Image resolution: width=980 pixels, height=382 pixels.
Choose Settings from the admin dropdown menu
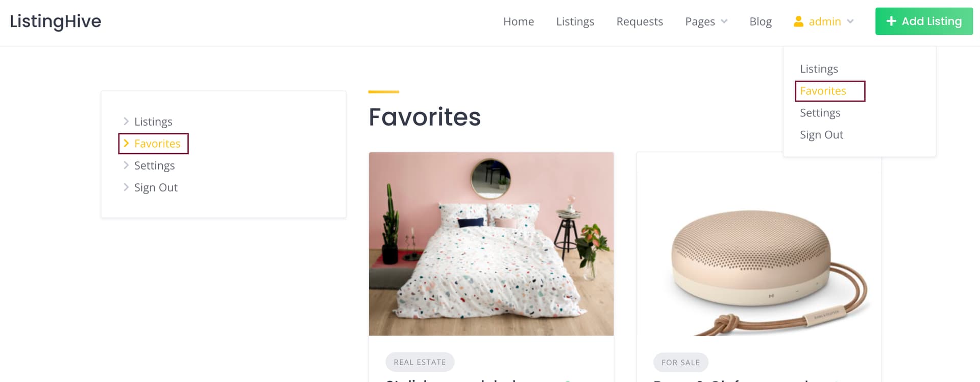coord(820,113)
